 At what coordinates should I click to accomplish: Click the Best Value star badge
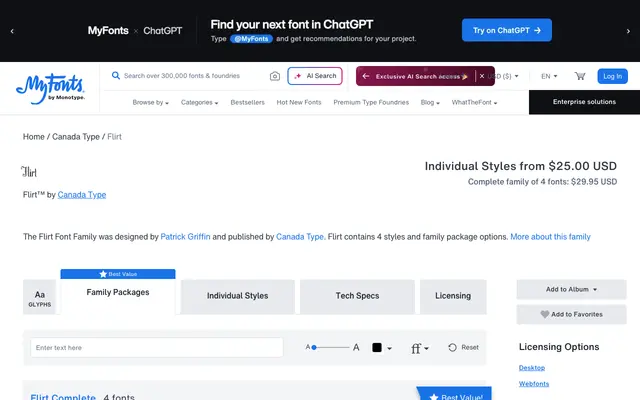coord(118,274)
